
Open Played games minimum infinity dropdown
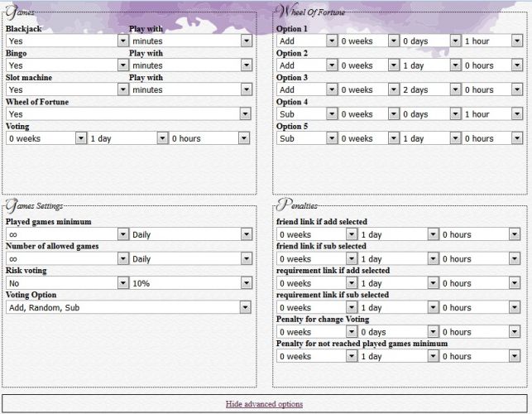[67, 234]
